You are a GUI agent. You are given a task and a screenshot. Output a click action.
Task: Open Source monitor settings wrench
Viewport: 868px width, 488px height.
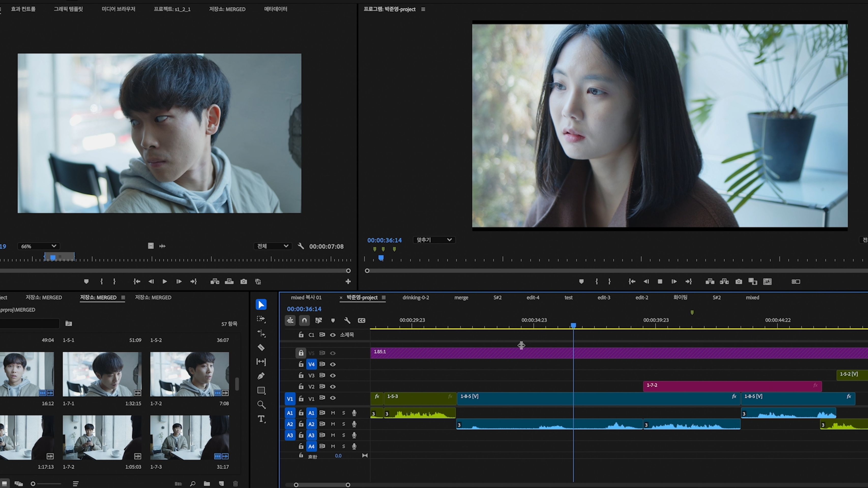point(301,246)
